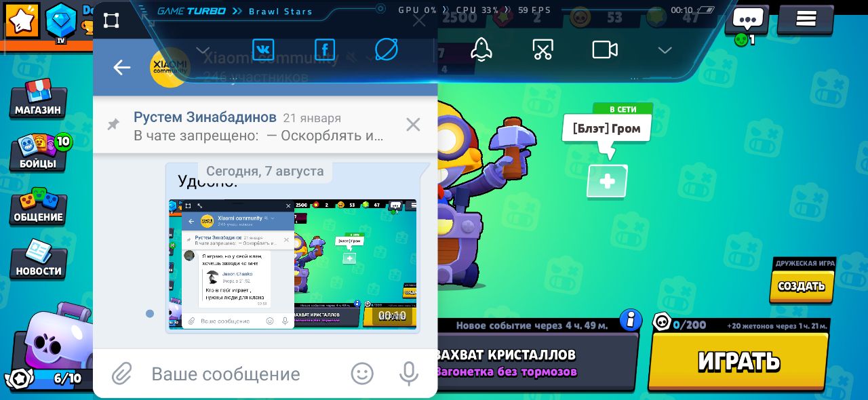Image resolution: width=868 pixels, height=400 pixels.
Task: Open the ОБЩЕНИЕ social menu
Action: coord(38,205)
